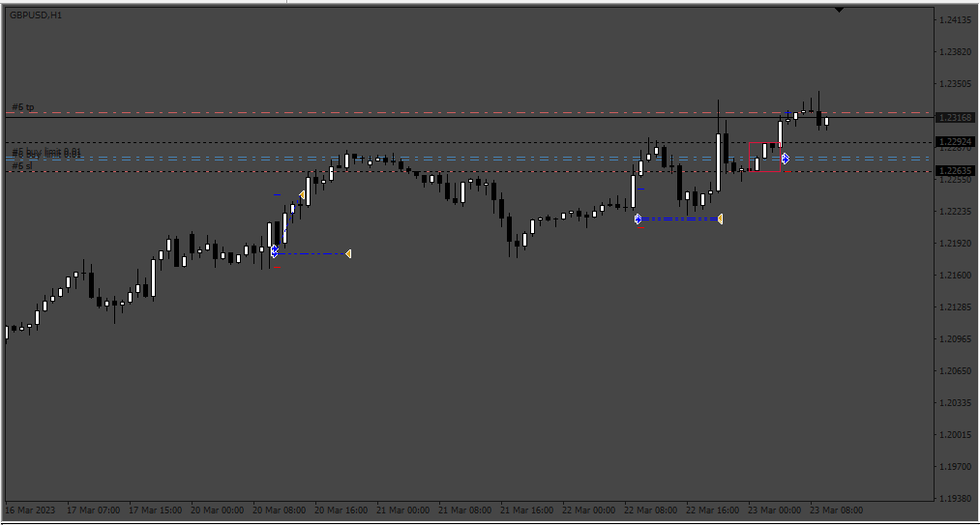Click the 1.21285 price scale value
The width and height of the screenshot is (980, 525).
click(955, 307)
